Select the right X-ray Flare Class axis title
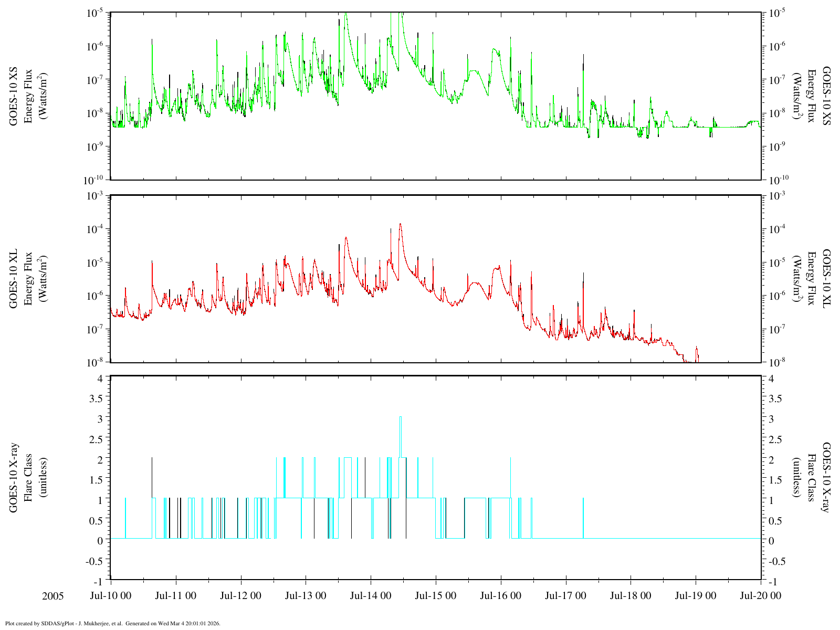 pos(812,478)
